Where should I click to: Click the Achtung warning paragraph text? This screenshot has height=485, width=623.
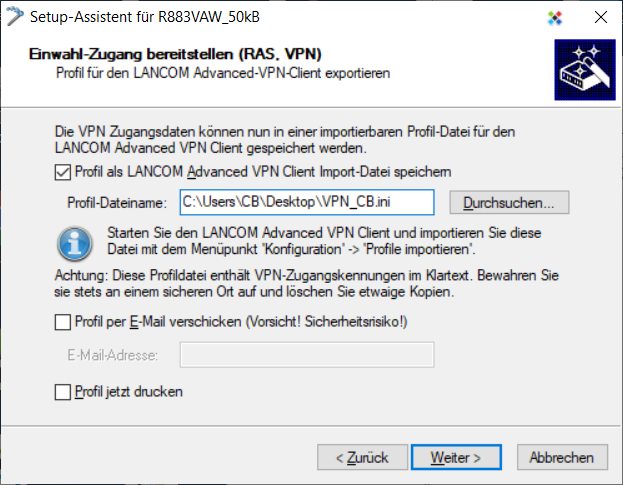tap(306, 284)
